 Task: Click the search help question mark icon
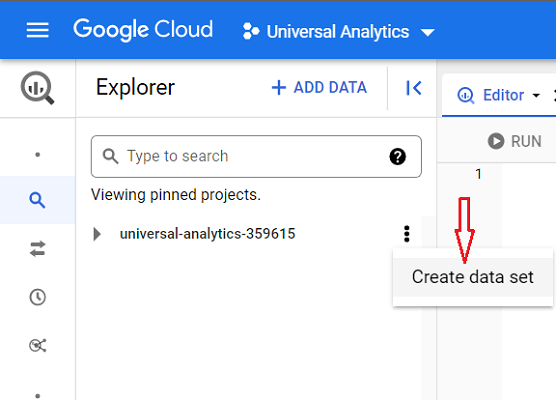tap(397, 156)
